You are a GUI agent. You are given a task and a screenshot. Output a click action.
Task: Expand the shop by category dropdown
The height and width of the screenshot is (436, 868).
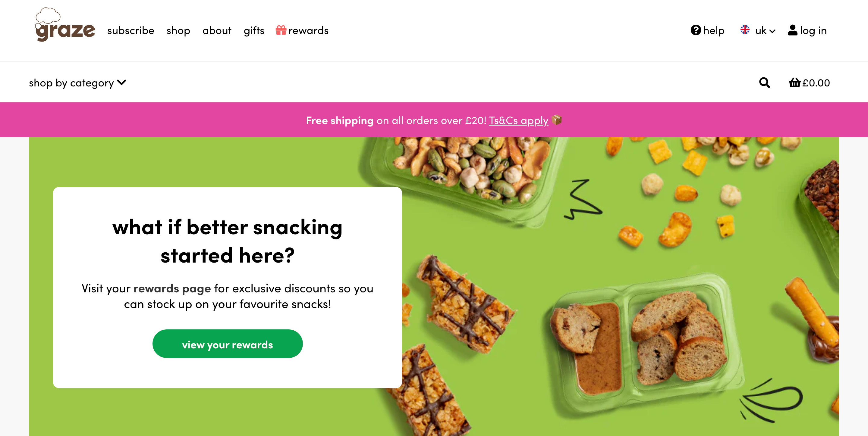coord(77,82)
